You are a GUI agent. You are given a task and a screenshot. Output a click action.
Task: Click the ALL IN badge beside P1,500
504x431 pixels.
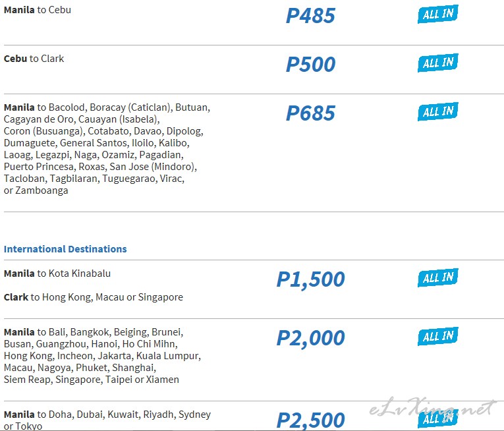click(x=437, y=277)
